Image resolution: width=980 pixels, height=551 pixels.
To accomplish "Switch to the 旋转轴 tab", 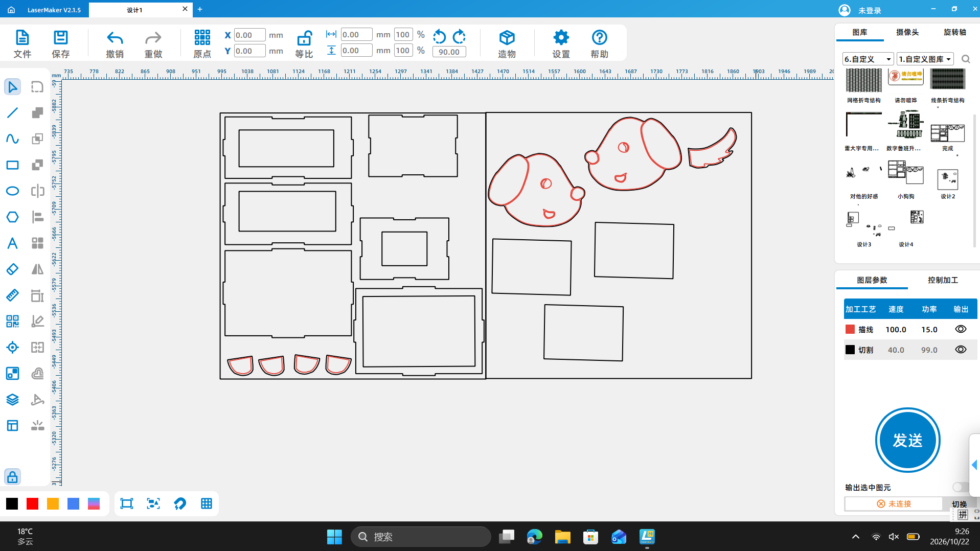I will 954,32.
